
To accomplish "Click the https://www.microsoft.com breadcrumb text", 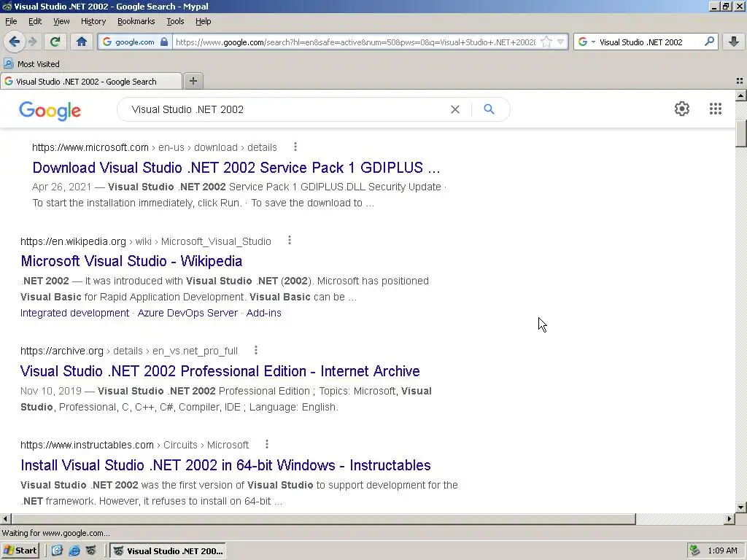I will (x=90, y=147).
